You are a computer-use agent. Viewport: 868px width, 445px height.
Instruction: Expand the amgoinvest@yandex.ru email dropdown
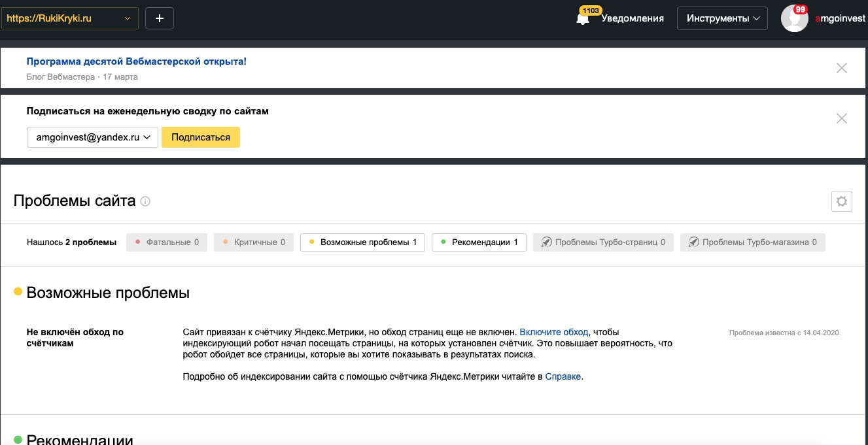(92, 137)
